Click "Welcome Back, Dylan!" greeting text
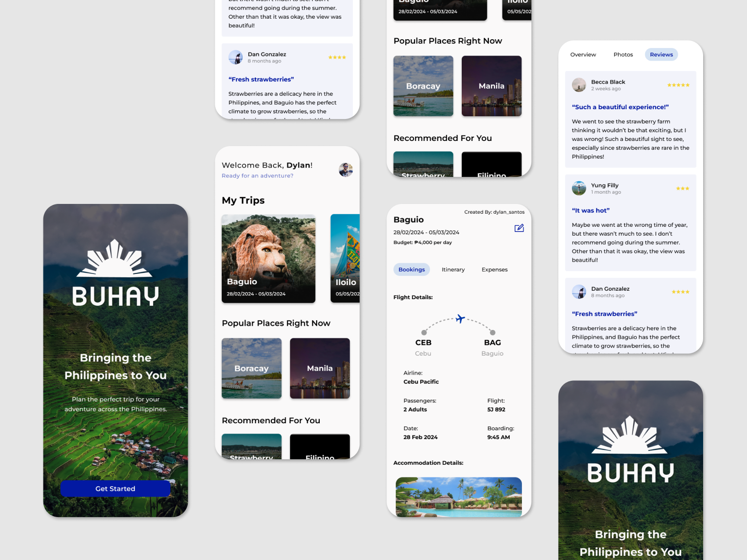This screenshot has width=747, height=560. (267, 165)
